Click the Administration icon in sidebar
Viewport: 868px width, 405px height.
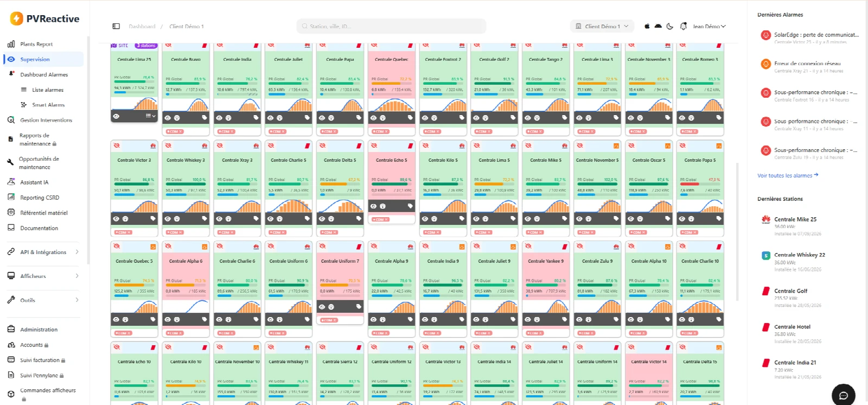(x=11, y=330)
